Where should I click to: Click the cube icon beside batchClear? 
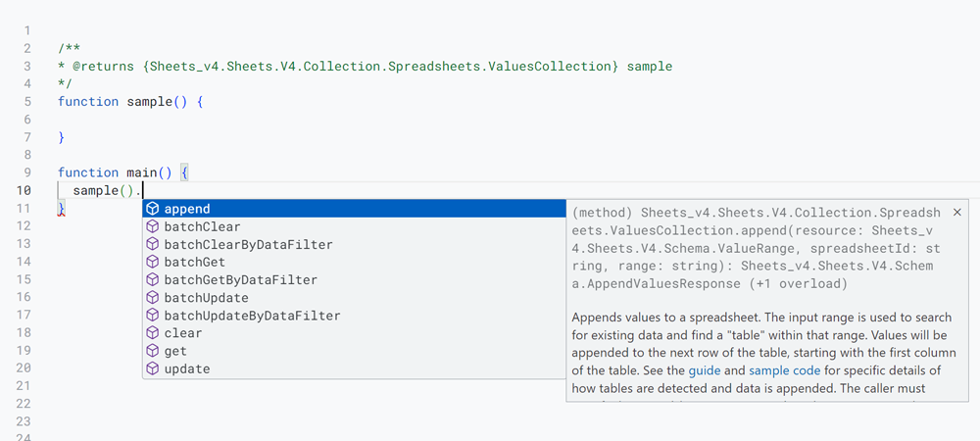153,226
